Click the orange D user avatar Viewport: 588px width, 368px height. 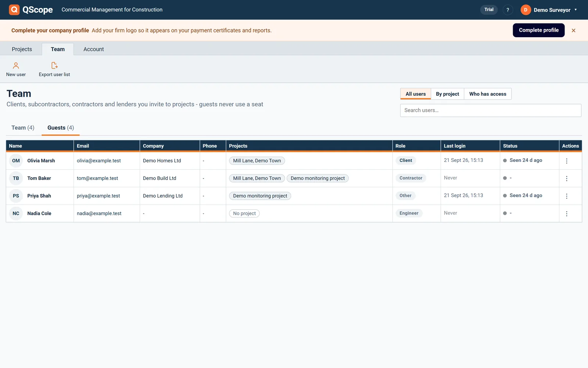pos(526,10)
